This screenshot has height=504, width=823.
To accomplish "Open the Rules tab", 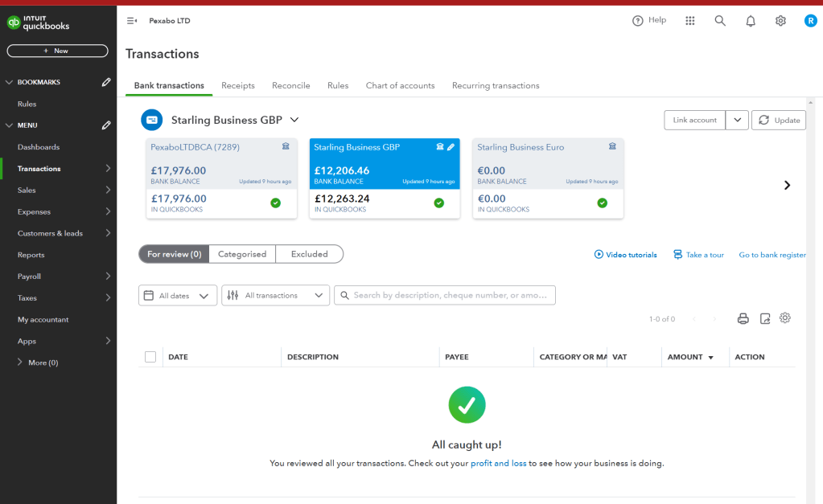I will click(x=338, y=85).
